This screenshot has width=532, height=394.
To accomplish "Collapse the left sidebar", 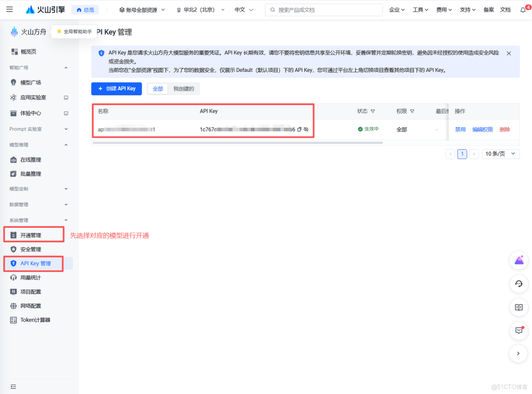I will tap(13, 386).
